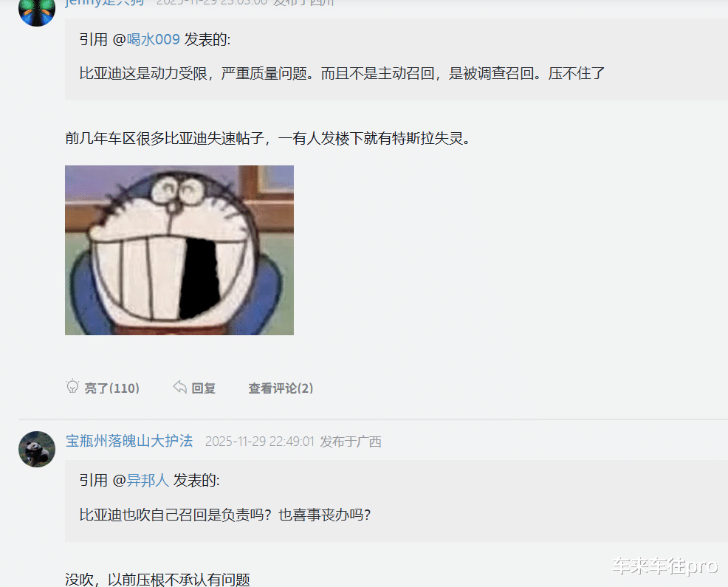
Task: Click 亮了(110) to like the post
Action: click(112, 388)
